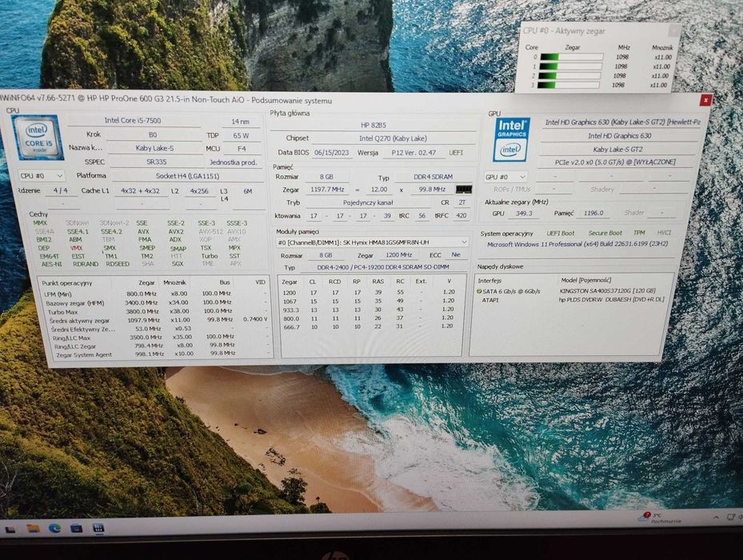Image resolution: width=743 pixels, height=560 pixels.
Task: Click the Kaby Lake-S GT2 GPU codename
Action: 618,150
